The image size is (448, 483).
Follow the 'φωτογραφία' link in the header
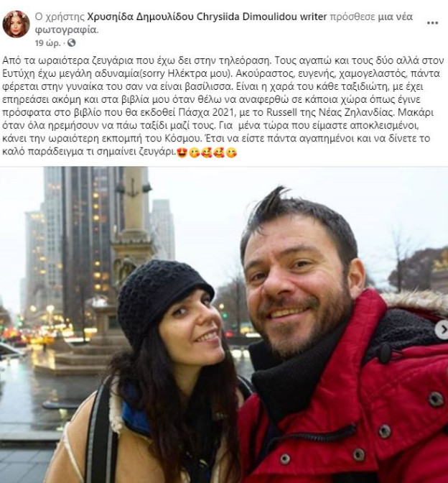(66, 30)
